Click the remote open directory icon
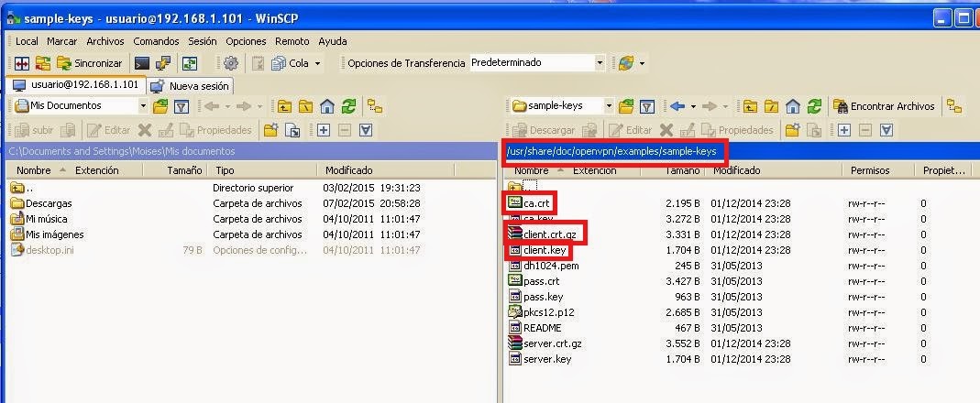The image size is (980, 403). coord(625,106)
